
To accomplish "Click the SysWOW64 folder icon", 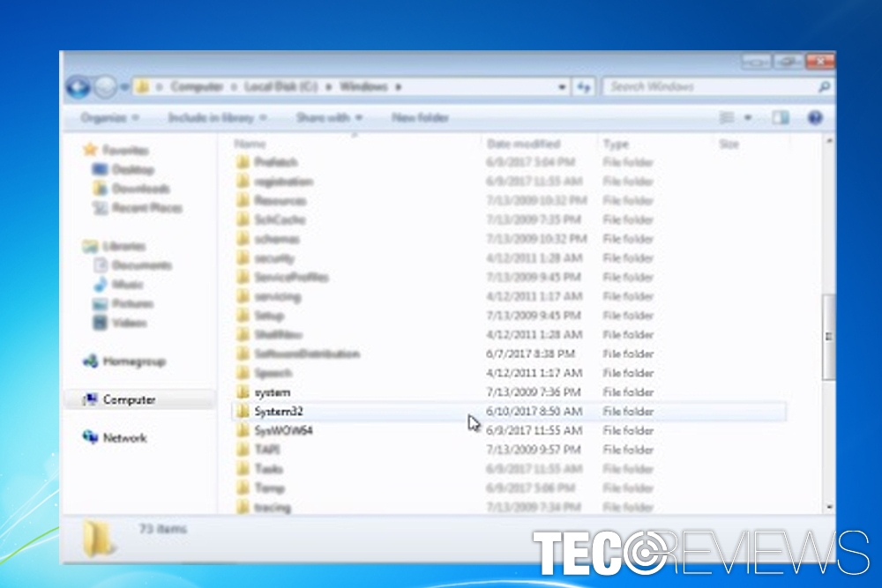I will (243, 430).
